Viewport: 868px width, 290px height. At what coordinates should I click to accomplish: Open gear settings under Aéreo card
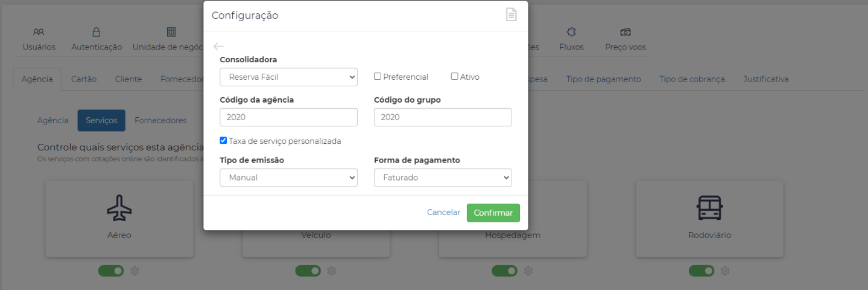135,271
